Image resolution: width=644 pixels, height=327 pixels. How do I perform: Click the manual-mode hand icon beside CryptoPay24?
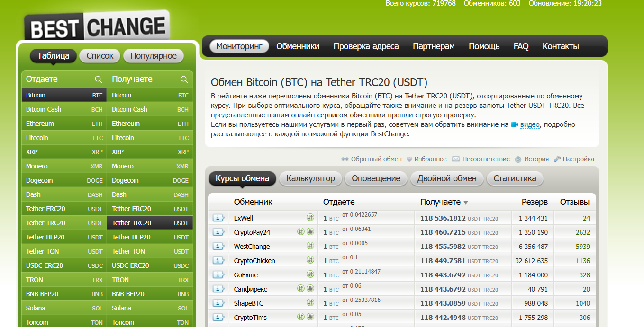310,232
